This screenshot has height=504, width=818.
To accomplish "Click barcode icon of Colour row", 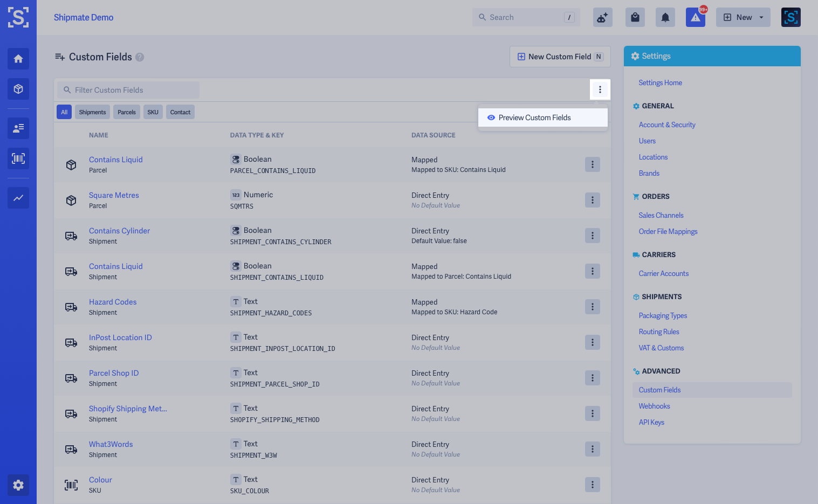I will (71, 485).
